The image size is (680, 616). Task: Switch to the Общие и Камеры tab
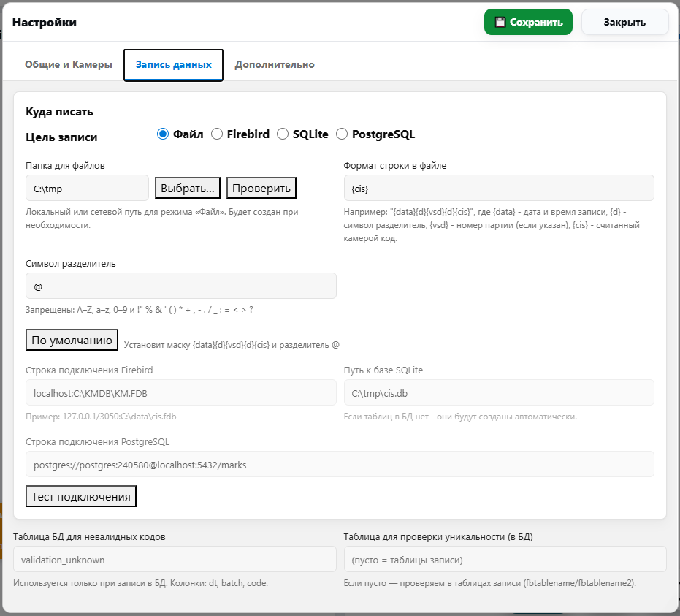[69, 64]
